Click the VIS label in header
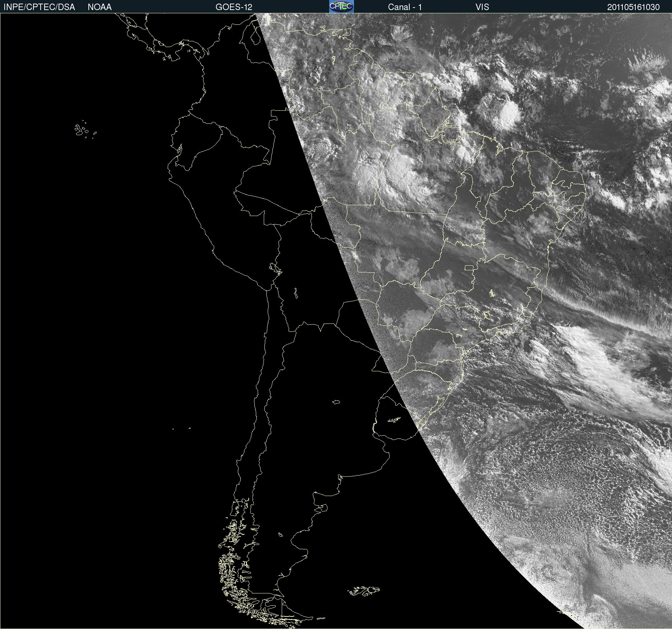Viewport: 672px width, 629px height. click(482, 7)
